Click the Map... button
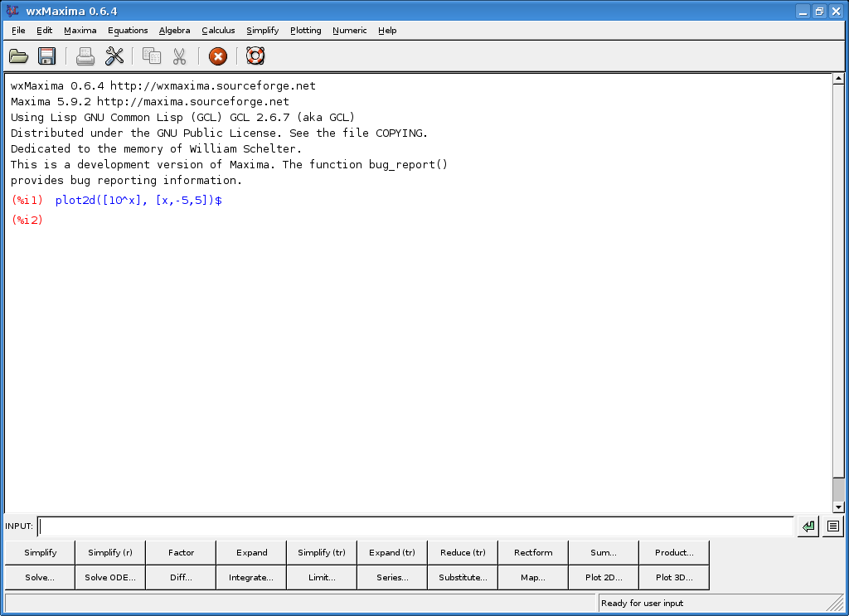Screen dimensions: 849x616 click(533, 578)
